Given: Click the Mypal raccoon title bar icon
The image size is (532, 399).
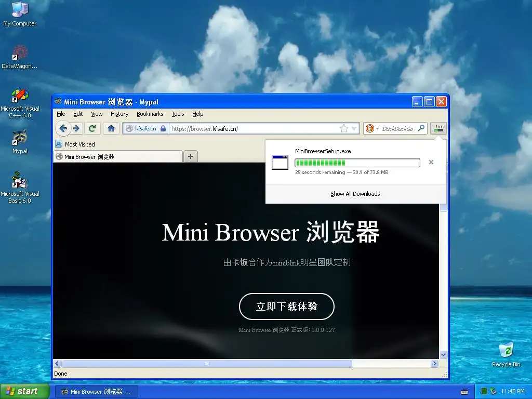Looking at the screenshot, I should point(58,101).
